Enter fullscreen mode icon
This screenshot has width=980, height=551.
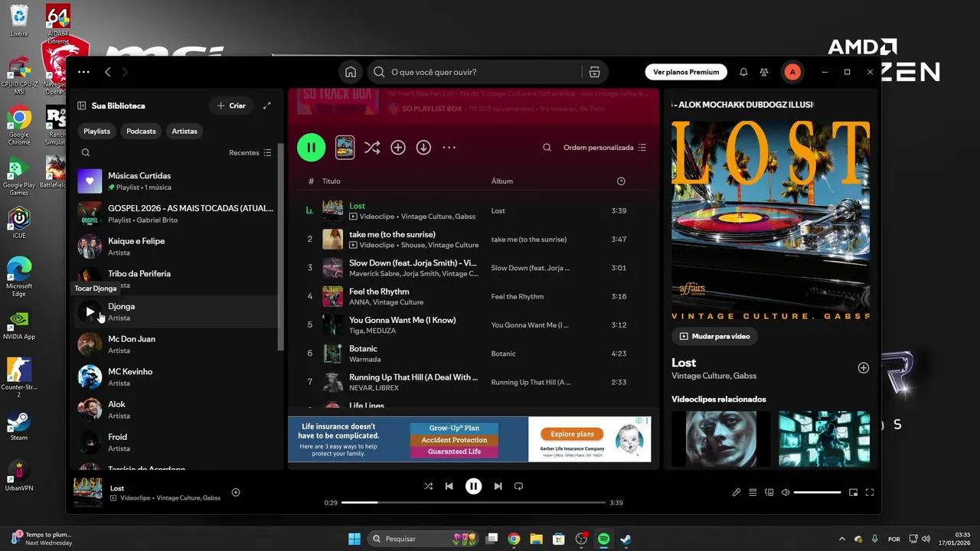tap(870, 493)
